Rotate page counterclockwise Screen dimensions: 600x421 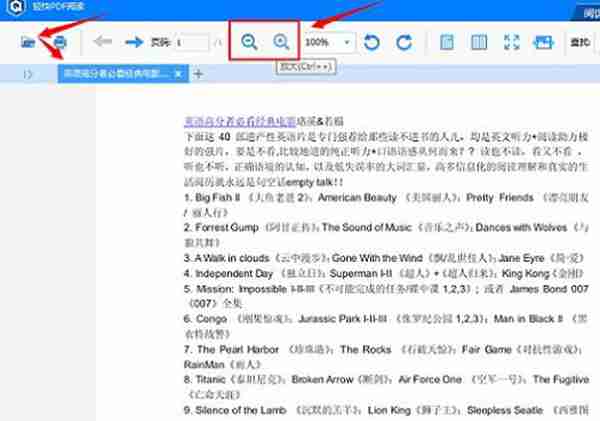pyautogui.click(x=372, y=42)
